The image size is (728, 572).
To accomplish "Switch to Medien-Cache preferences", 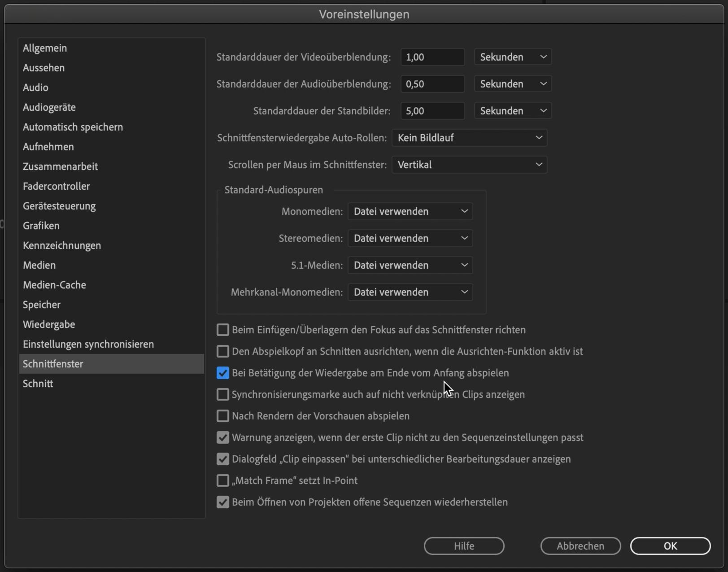I will coord(54,285).
